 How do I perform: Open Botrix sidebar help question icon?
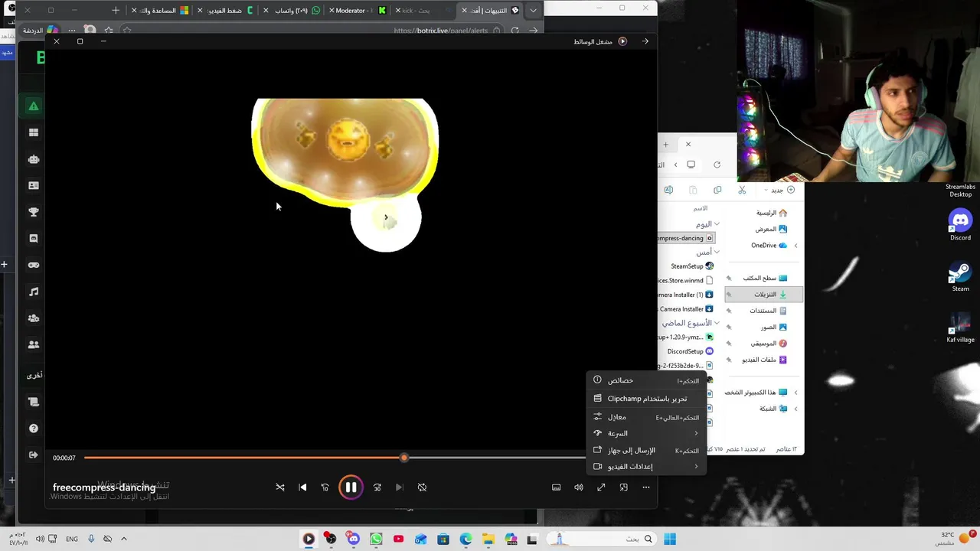point(34,429)
